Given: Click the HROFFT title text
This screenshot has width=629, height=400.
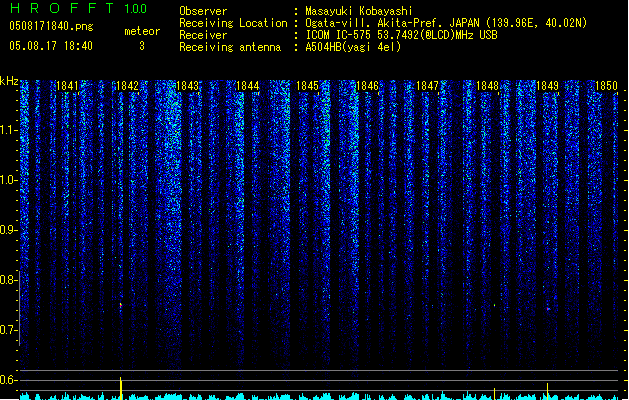Looking at the screenshot, I should tap(62, 8).
